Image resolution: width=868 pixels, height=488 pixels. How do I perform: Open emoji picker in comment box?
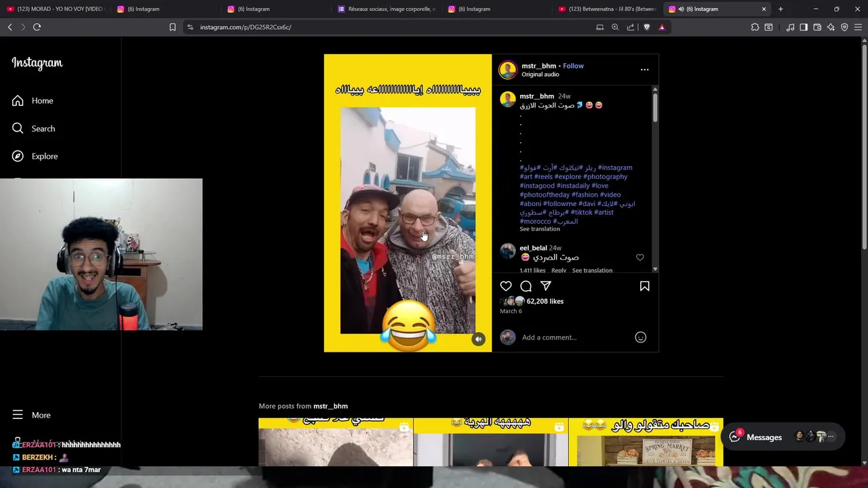click(640, 337)
